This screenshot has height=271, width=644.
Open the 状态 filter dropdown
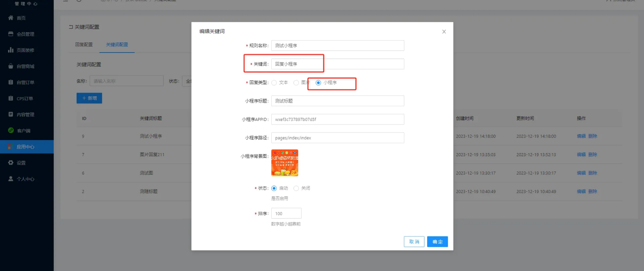pos(187,81)
